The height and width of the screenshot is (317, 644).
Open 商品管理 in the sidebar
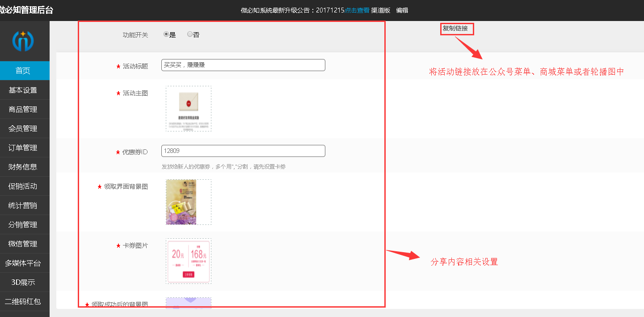coord(25,109)
